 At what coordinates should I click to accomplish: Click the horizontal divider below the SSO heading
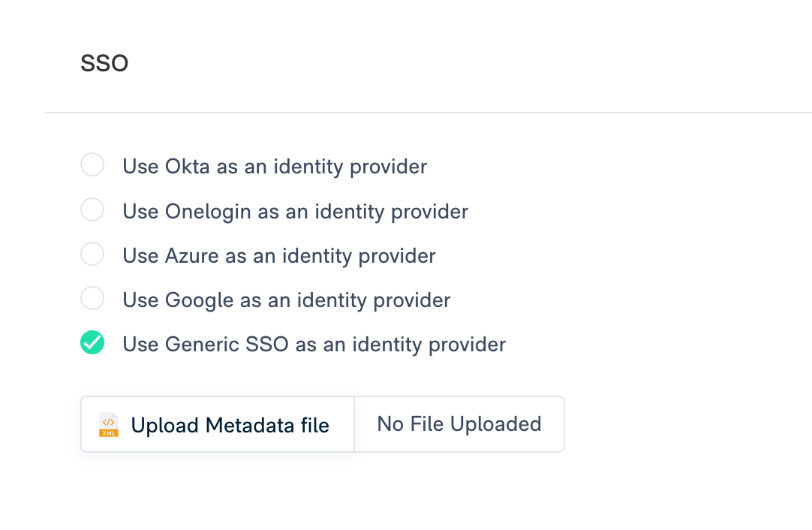click(428, 113)
